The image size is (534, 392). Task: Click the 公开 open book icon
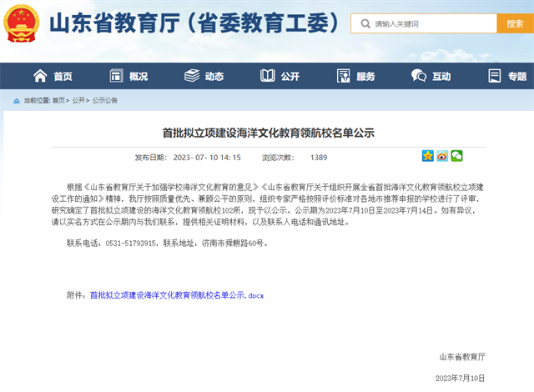268,76
